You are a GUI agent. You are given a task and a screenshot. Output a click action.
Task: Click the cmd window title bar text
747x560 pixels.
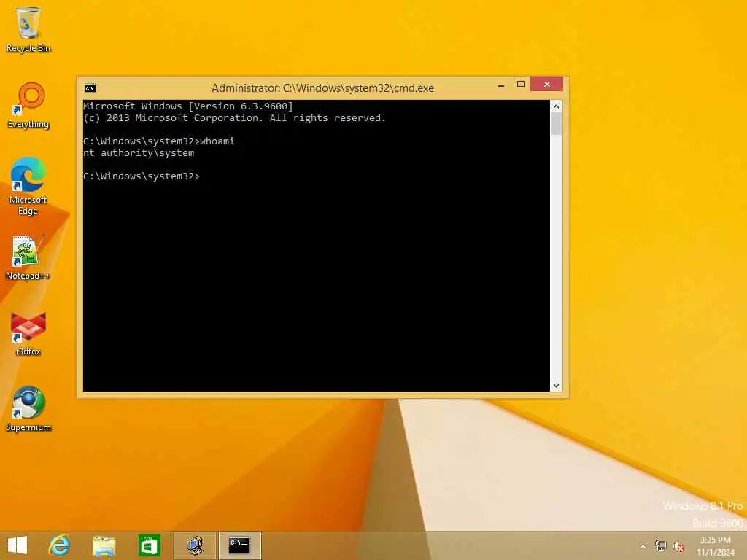[x=322, y=88]
